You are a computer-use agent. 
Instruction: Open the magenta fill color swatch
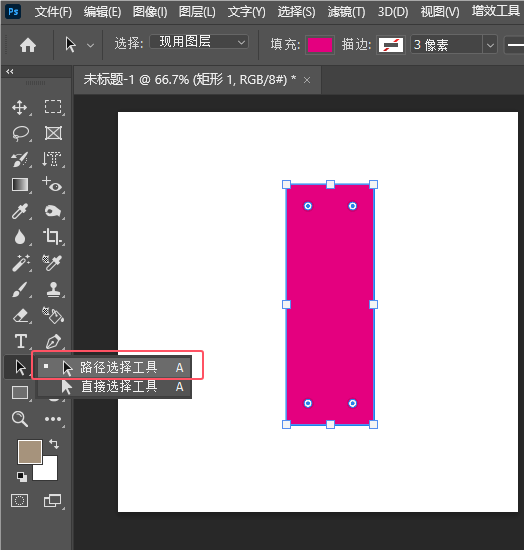coord(320,45)
